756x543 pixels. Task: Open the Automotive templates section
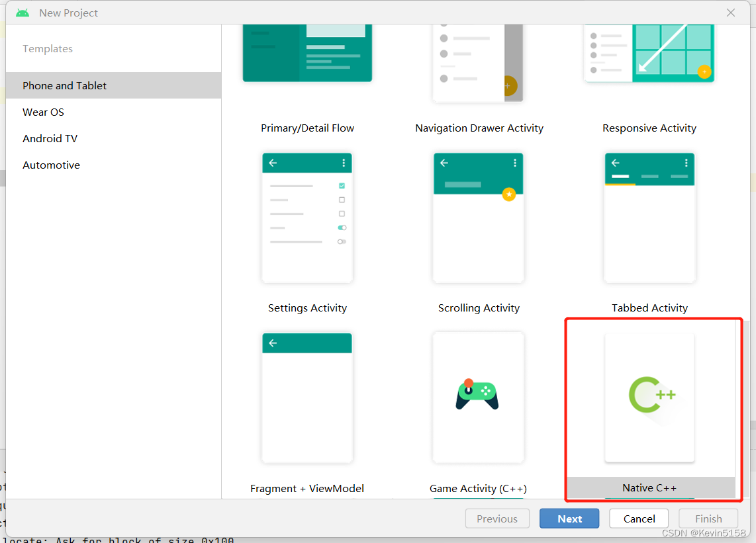tap(51, 165)
